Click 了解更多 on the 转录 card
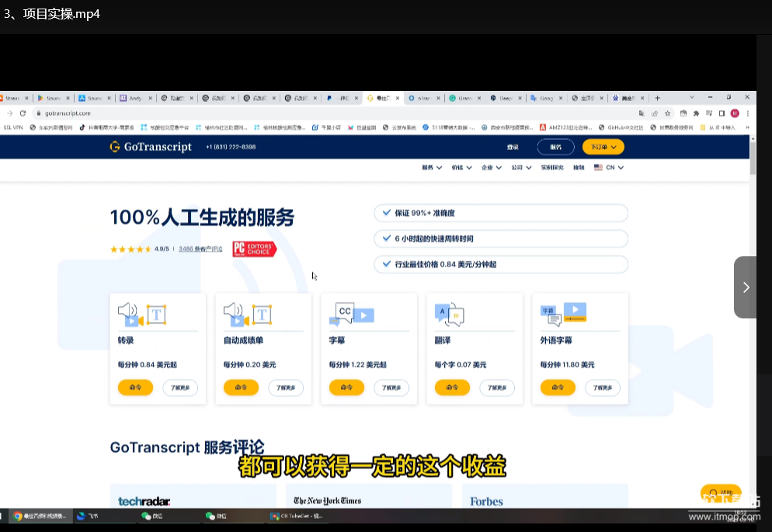 click(x=180, y=388)
